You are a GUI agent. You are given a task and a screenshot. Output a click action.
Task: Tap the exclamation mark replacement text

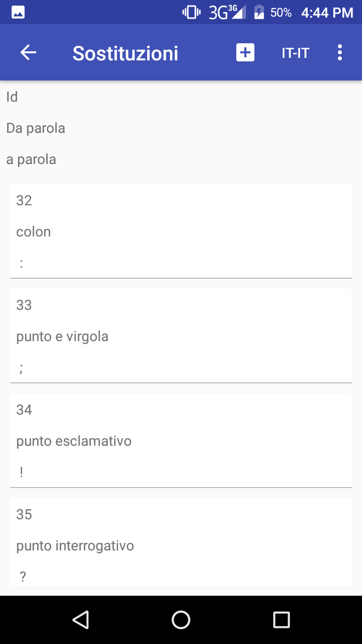click(22, 472)
